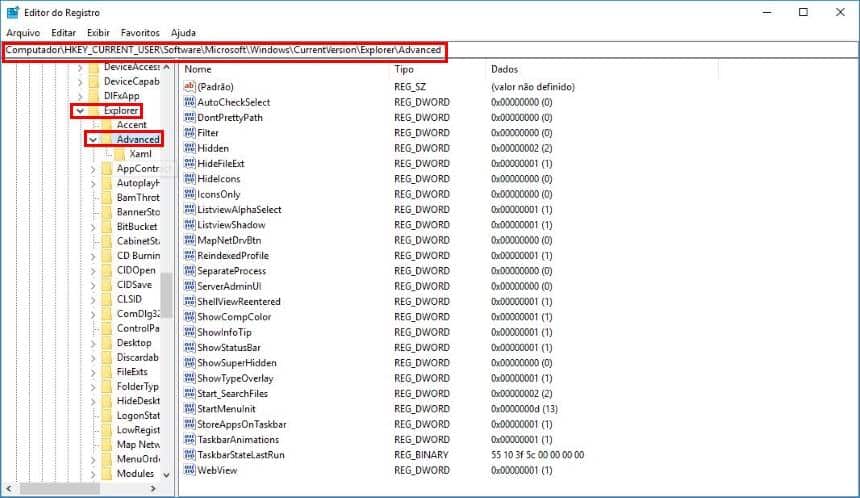Click the (Padrão) string value icon
The width and height of the screenshot is (860, 498).
[x=190, y=87]
